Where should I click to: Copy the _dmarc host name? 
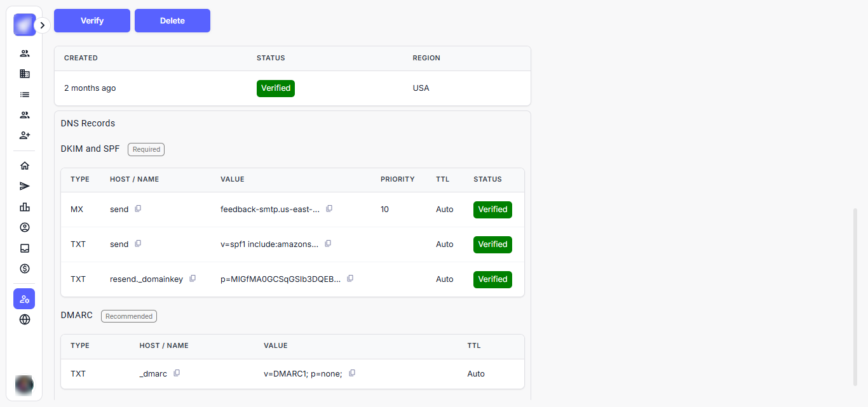177,373
